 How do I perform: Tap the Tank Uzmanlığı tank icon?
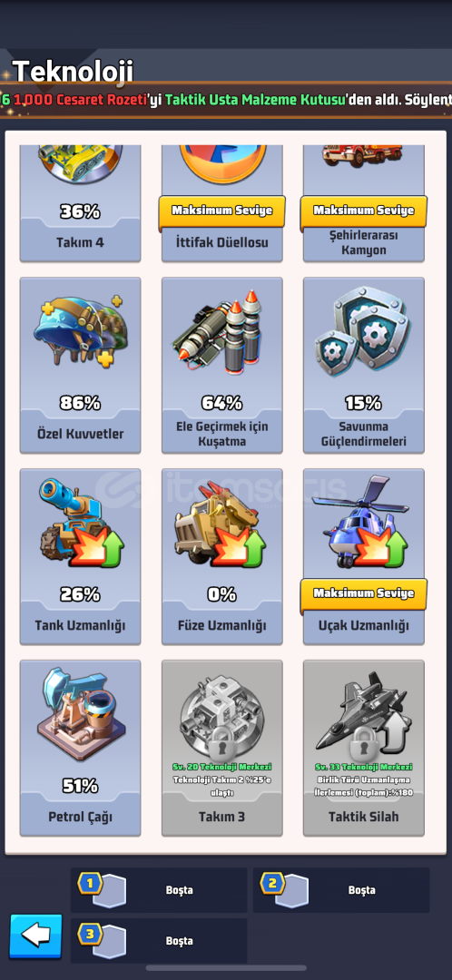(80, 524)
